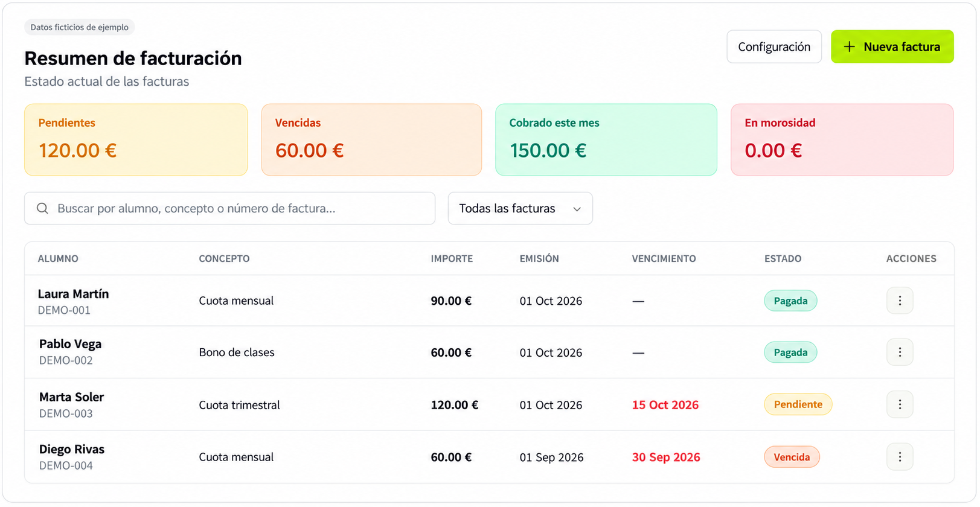Open actions menu for Pablo Vega invoice
The height and width of the screenshot is (507, 980).
900,352
